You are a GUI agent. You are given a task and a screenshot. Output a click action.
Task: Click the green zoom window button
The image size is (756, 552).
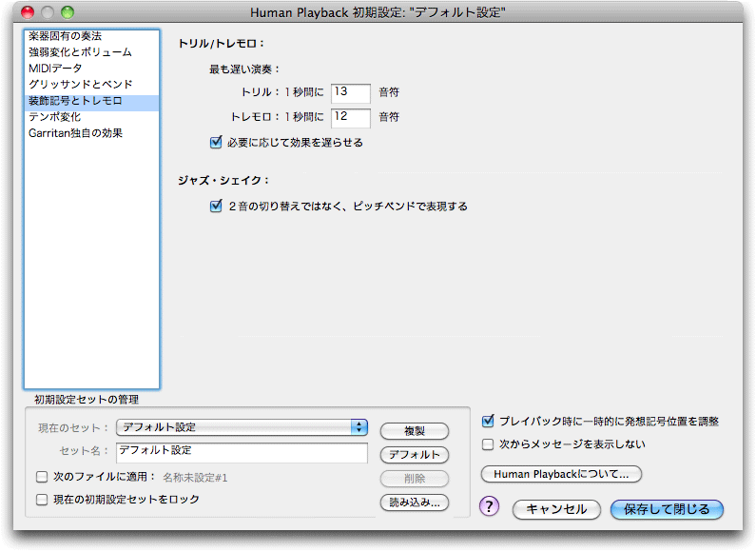(68, 12)
